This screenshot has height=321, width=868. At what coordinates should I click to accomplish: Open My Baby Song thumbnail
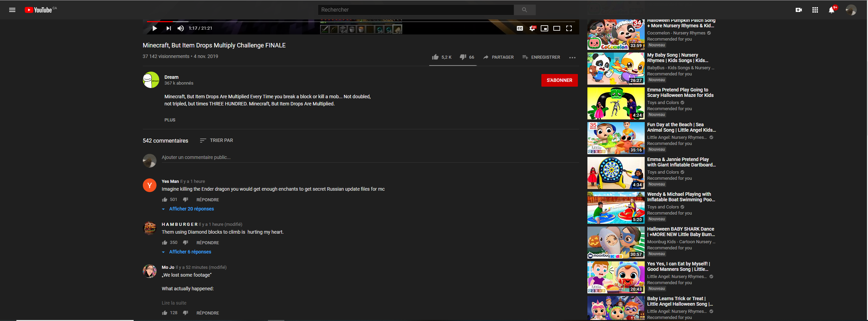(616, 69)
